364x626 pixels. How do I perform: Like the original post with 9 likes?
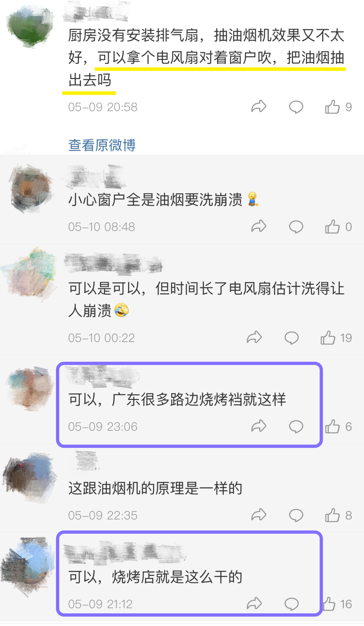pos(332,107)
